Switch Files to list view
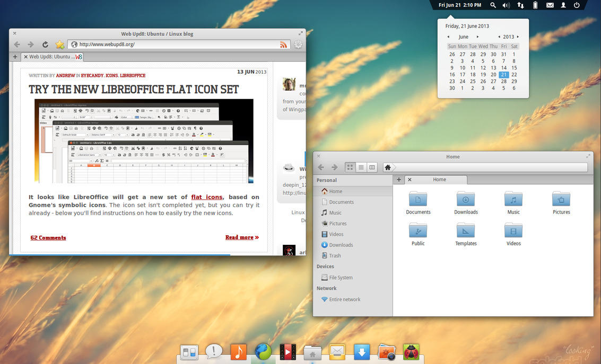 click(x=361, y=167)
